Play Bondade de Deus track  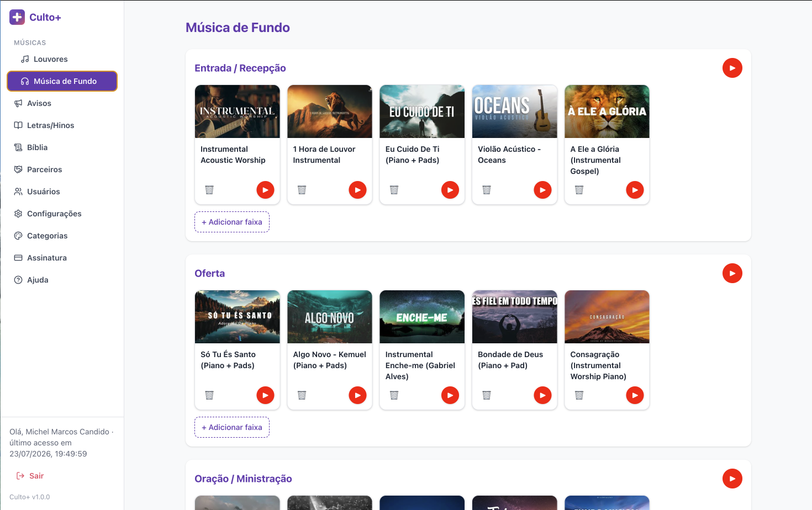(x=542, y=395)
